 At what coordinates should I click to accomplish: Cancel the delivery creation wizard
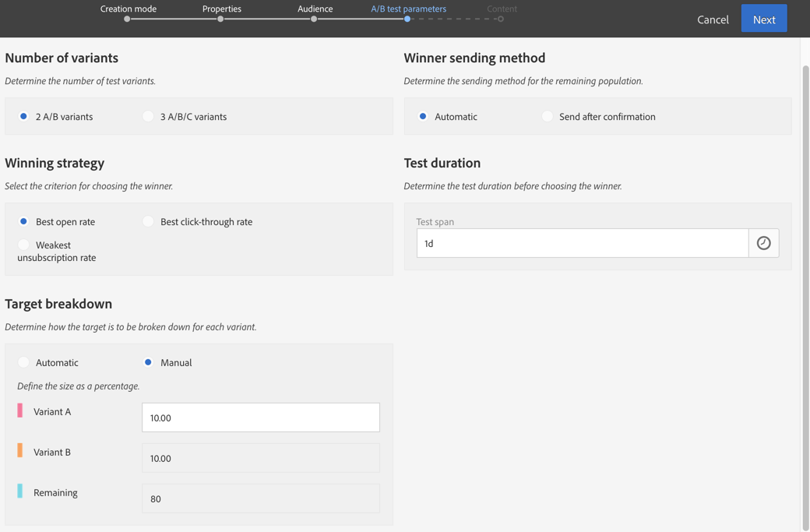click(x=713, y=19)
